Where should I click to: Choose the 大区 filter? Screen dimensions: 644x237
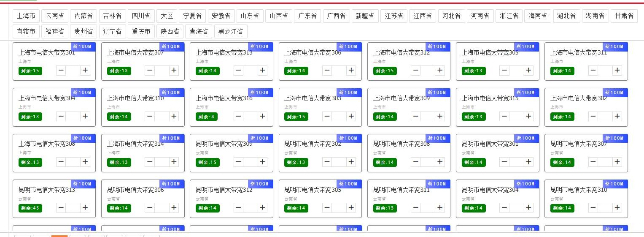(x=167, y=16)
